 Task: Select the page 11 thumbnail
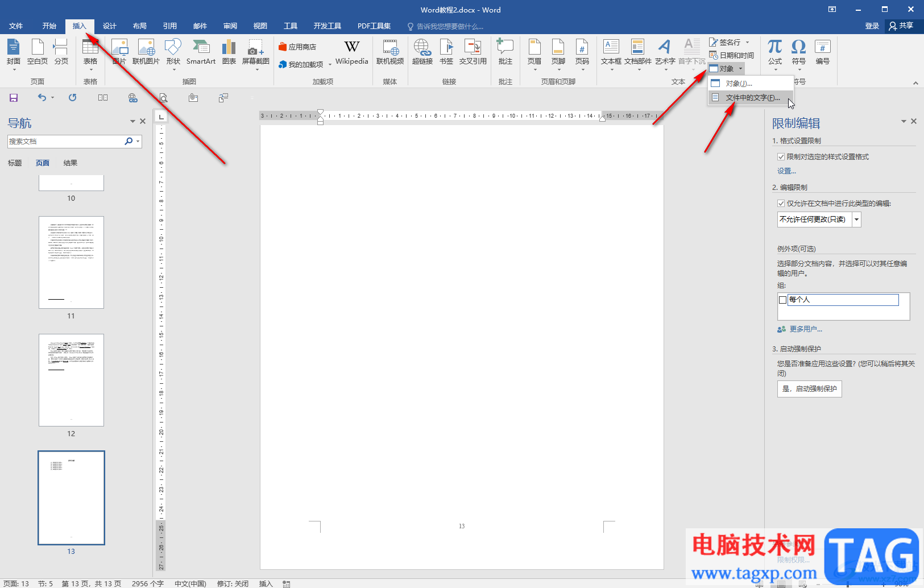point(71,262)
